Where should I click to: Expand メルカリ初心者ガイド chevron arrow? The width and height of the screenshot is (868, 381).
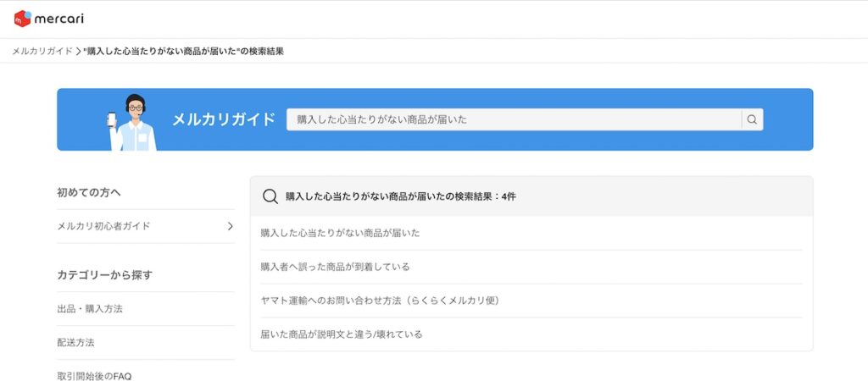pyautogui.click(x=231, y=226)
